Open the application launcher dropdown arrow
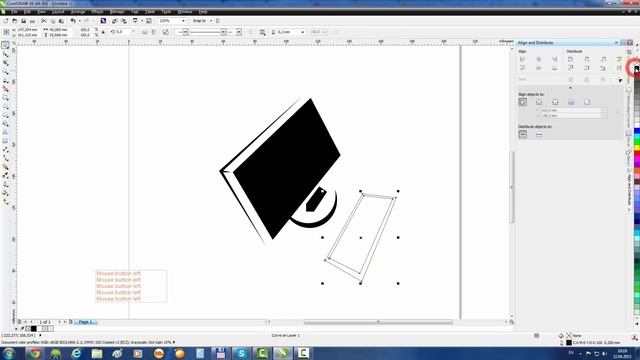This screenshot has height=360, width=640. (x=141, y=21)
